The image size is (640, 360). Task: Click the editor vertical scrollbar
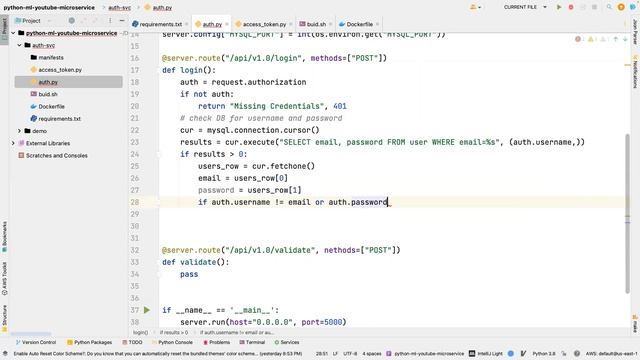627,213
